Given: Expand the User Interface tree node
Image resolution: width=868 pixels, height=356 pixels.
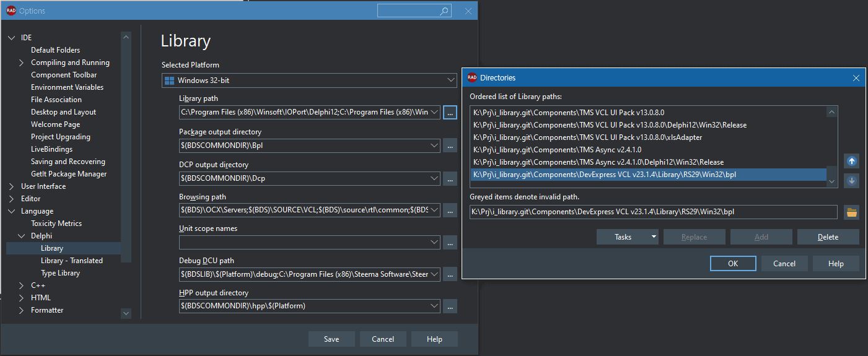Looking at the screenshot, I should point(11,186).
